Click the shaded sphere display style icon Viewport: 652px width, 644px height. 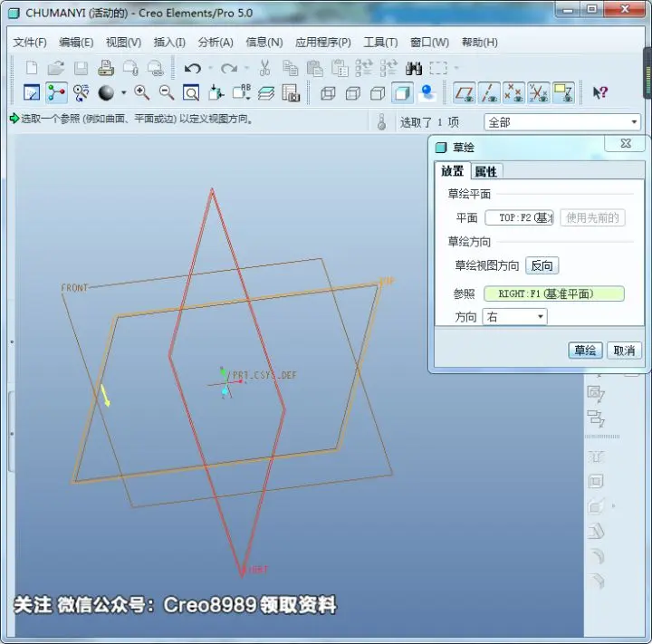(x=106, y=92)
